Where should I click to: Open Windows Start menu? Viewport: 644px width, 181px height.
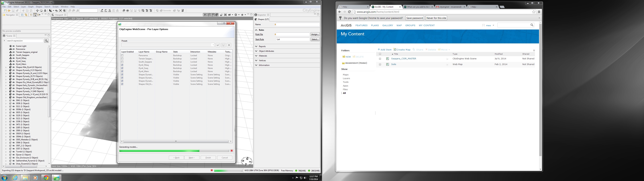(x=5, y=178)
